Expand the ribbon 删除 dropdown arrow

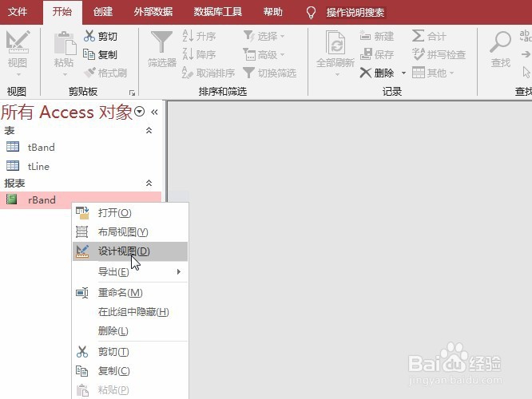[x=403, y=73]
